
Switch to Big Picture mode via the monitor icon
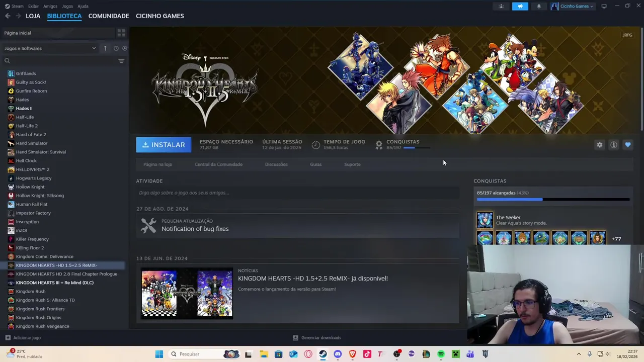(604, 6)
